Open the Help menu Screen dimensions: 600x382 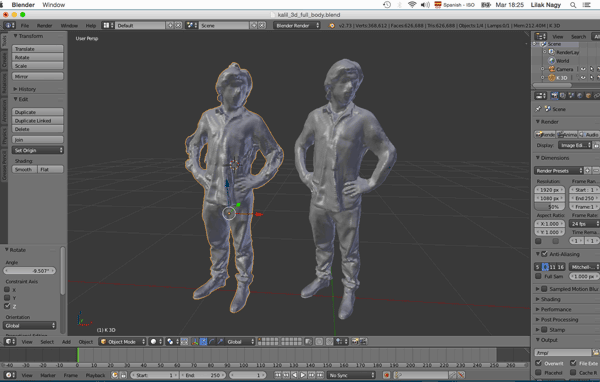point(91,25)
